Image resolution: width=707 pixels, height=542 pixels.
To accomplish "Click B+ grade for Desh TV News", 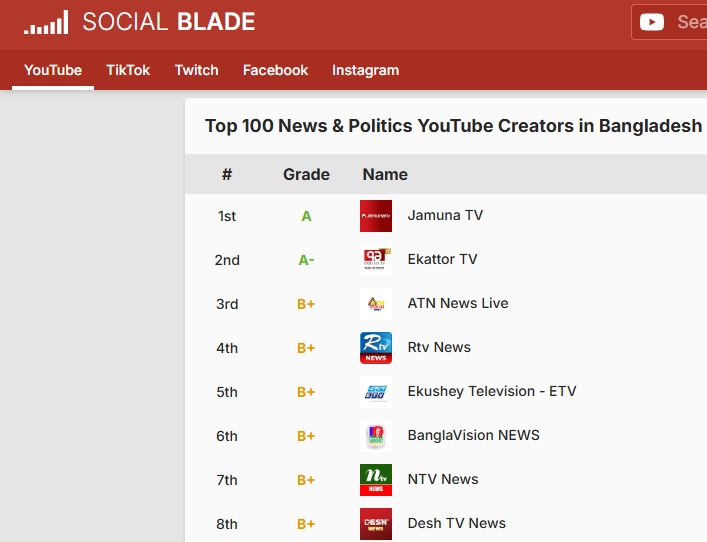I will [x=306, y=524].
